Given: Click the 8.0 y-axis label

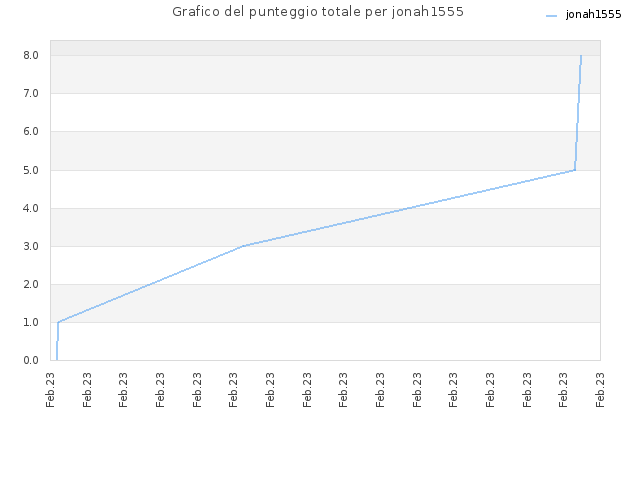Looking at the screenshot, I should coord(31,55).
